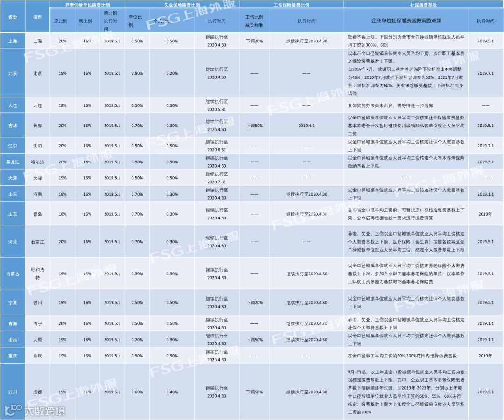504x420 pixels.
Task: Click the 社保缴费基数 group header
Action: click(423, 5)
